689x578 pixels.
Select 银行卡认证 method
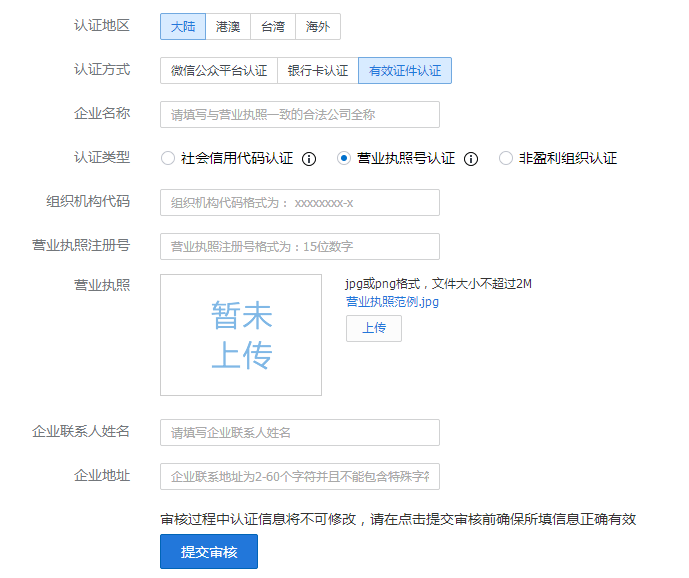pyautogui.click(x=318, y=71)
